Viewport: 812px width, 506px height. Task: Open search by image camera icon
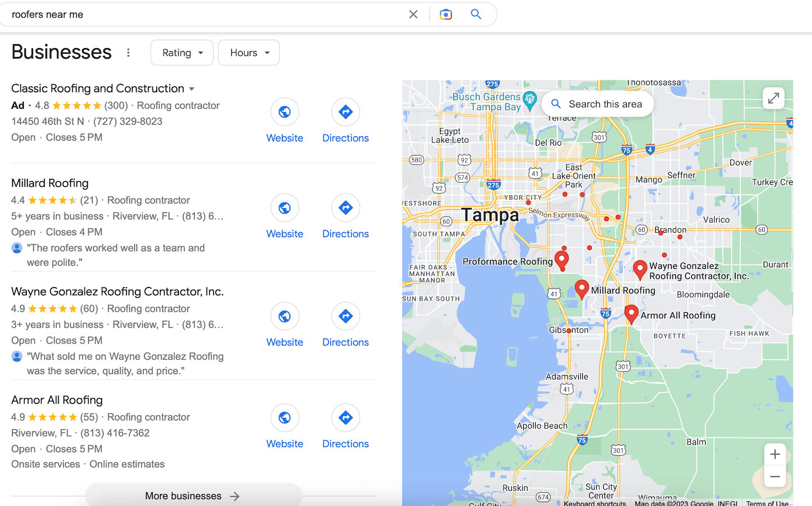click(446, 14)
